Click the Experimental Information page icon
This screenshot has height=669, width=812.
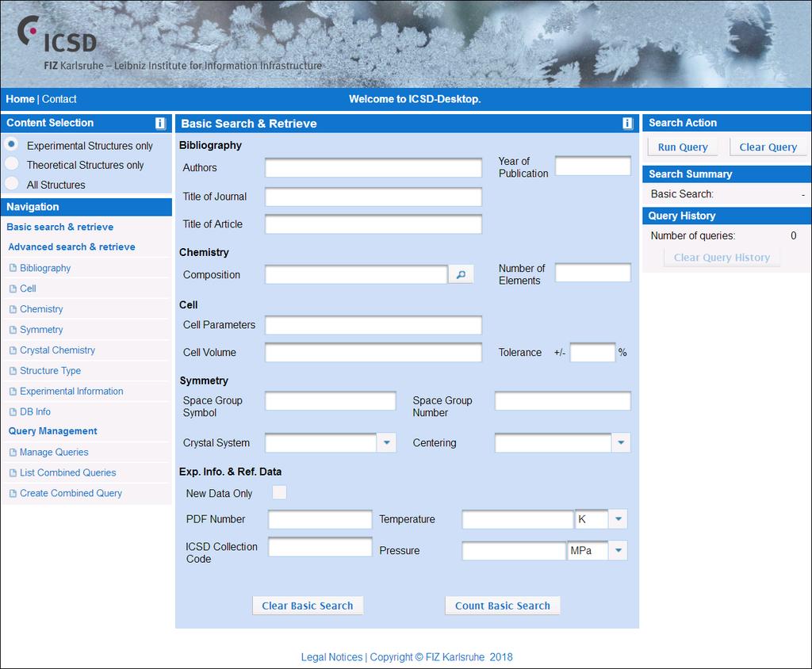pyautogui.click(x=13, y=392)
